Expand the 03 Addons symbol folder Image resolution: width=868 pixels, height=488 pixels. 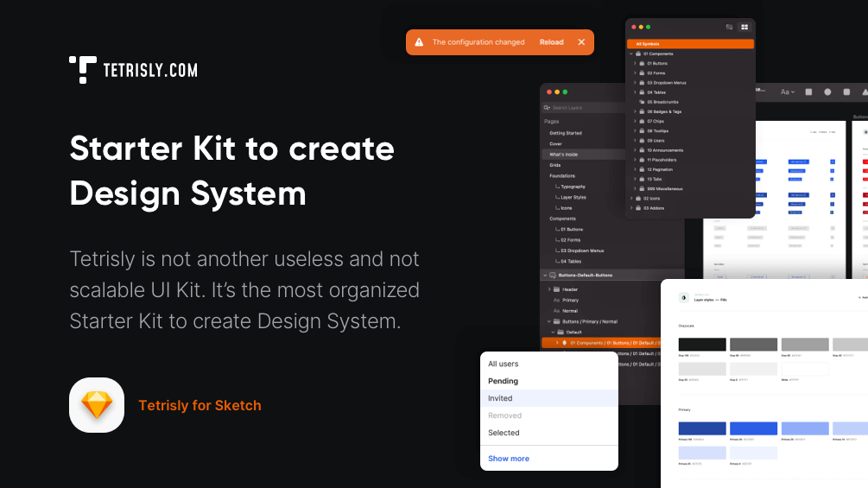click(631, 208)
